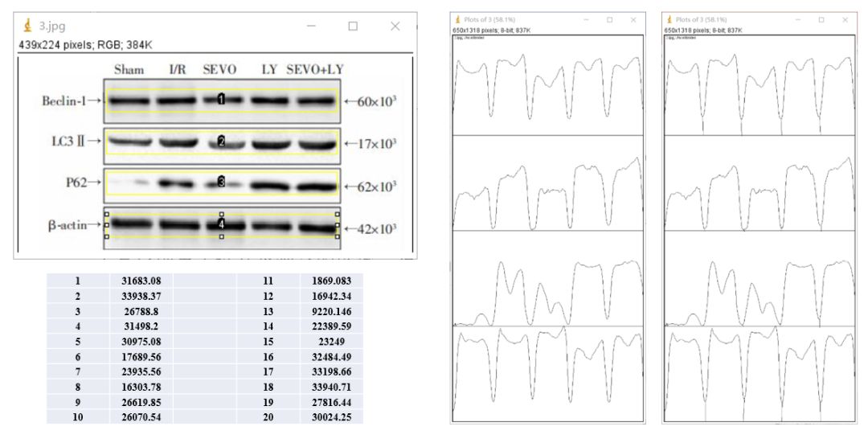The image size is (868, 439).
Task: Select the table cell with value 32484.49
Action: click(x=332, y=357)
